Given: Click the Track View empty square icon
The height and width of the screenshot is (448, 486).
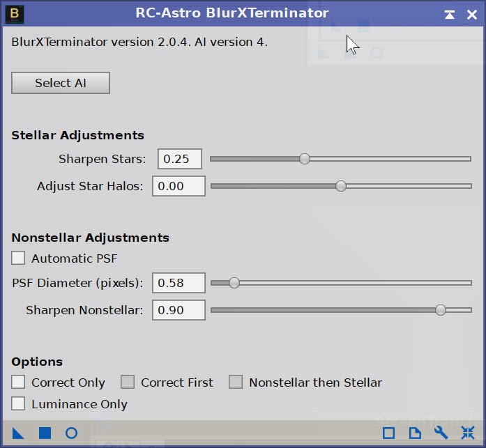Looking at the screenshot, I should 388,433.
